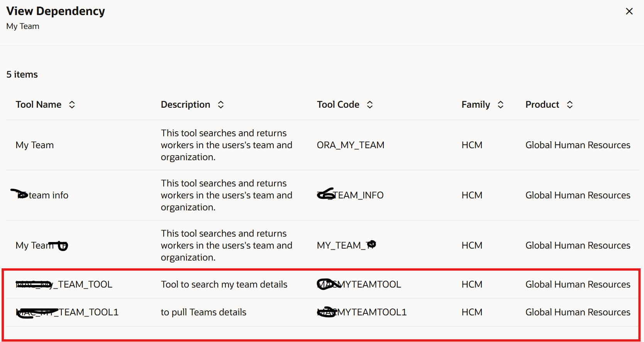The height and width of the screenshot is (342, 644).
Task: Click the View Dependency dialog title
Action: (56, 11)
